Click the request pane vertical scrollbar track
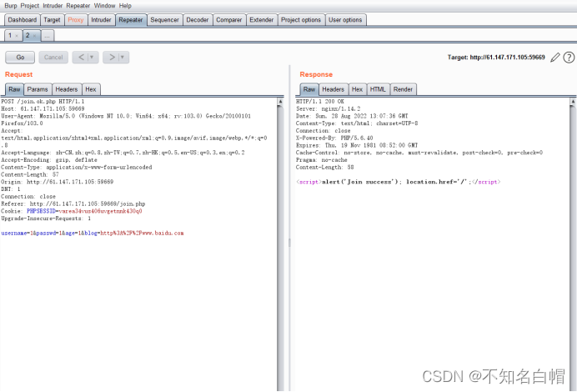Viewport: 577px width, 392px height. point(280,249)
